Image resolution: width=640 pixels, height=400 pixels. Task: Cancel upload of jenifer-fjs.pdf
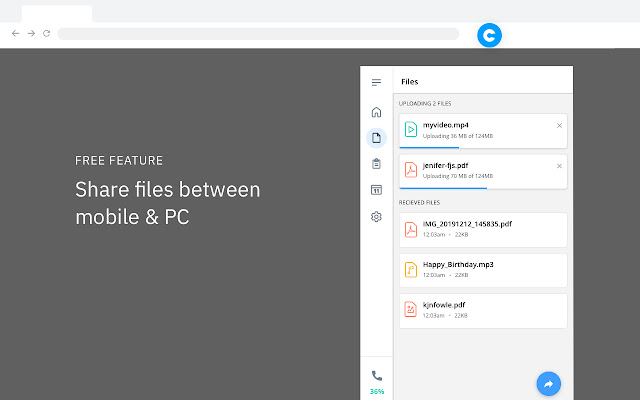(x=559, y=166)
